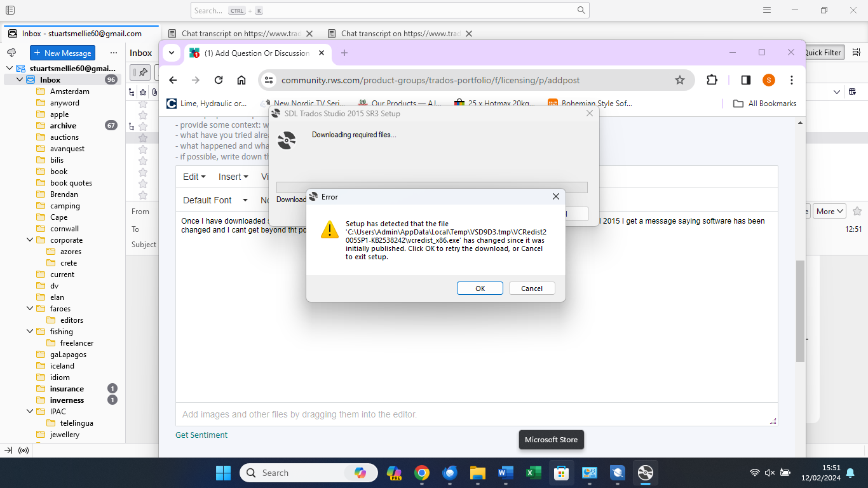This screenshot has width=868, height=488.
Task: Click Get Sentiment link
Action: coord(201,435)
